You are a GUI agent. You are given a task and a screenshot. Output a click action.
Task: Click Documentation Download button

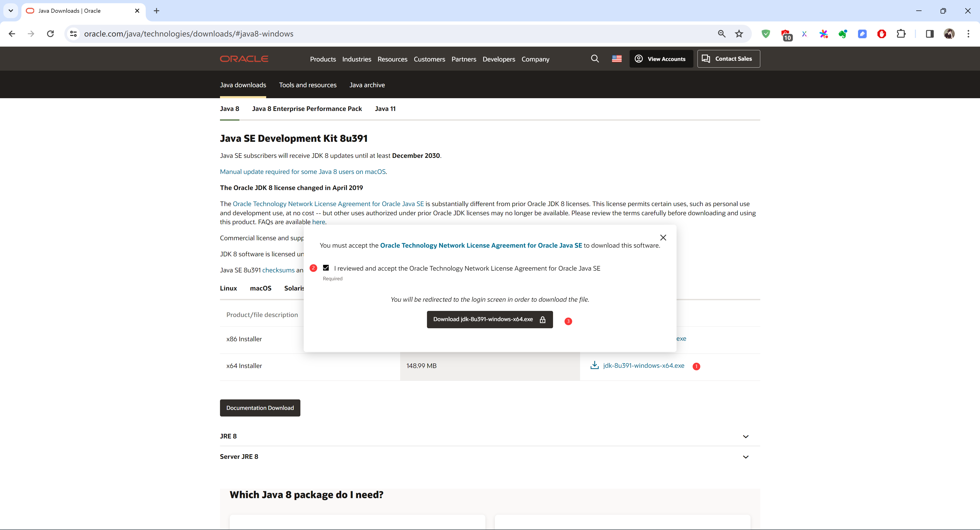pos(260,408)
